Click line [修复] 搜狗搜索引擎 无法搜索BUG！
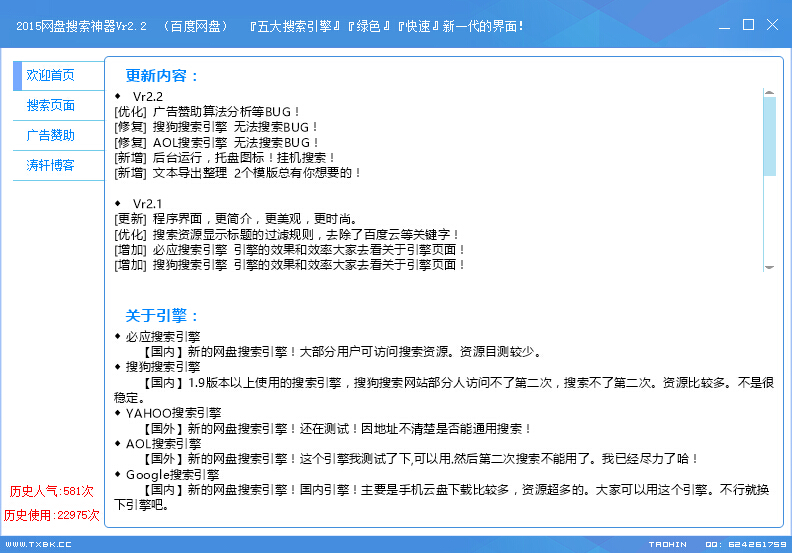 tap(217, 127)
